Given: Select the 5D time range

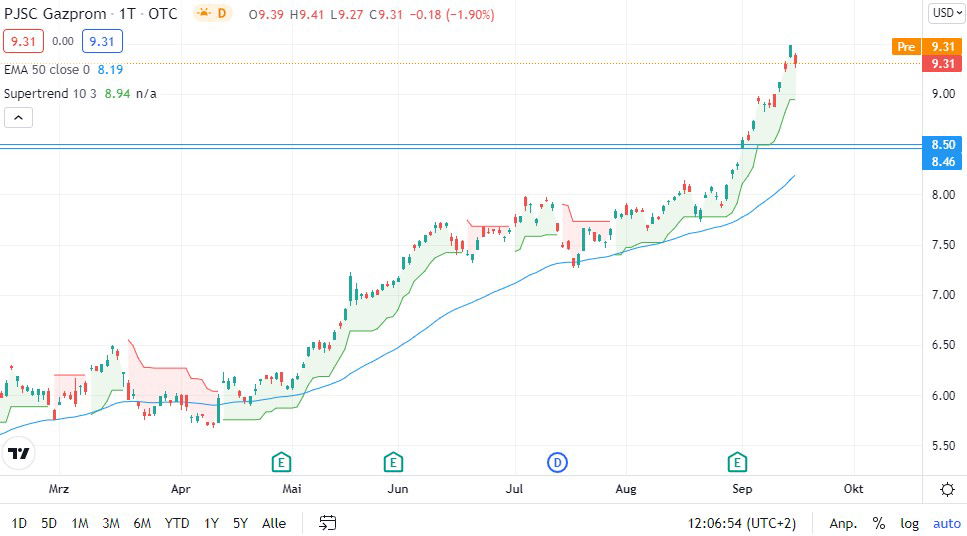Looking at the screenshot, I should point(49,523).
